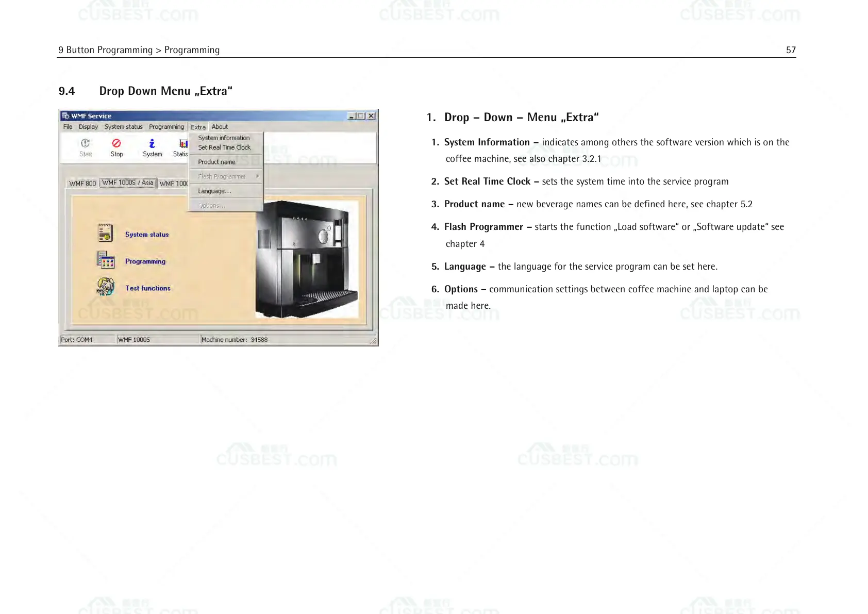Click bold 'Options' in the numbered list

[x=461, y=289]
